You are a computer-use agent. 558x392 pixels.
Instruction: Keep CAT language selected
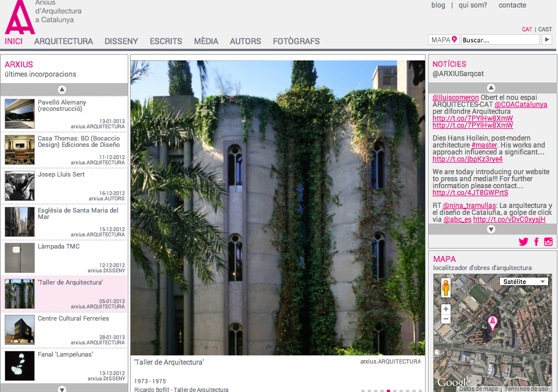pyautogui.click(x=527, y=28)
